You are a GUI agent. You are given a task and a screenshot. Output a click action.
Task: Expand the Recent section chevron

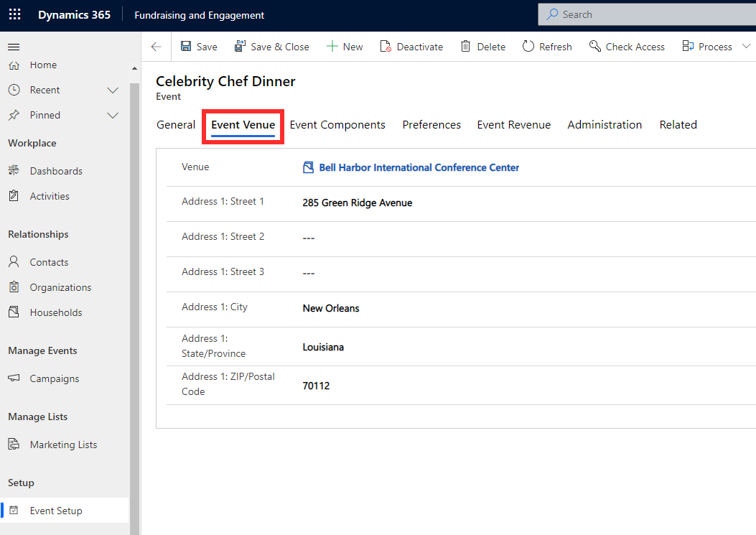[113, 90]
